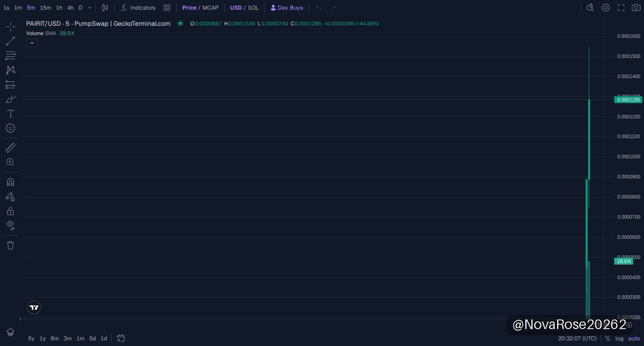Activate the zoom in tool

pyautogui.click(x=10, y=162)
